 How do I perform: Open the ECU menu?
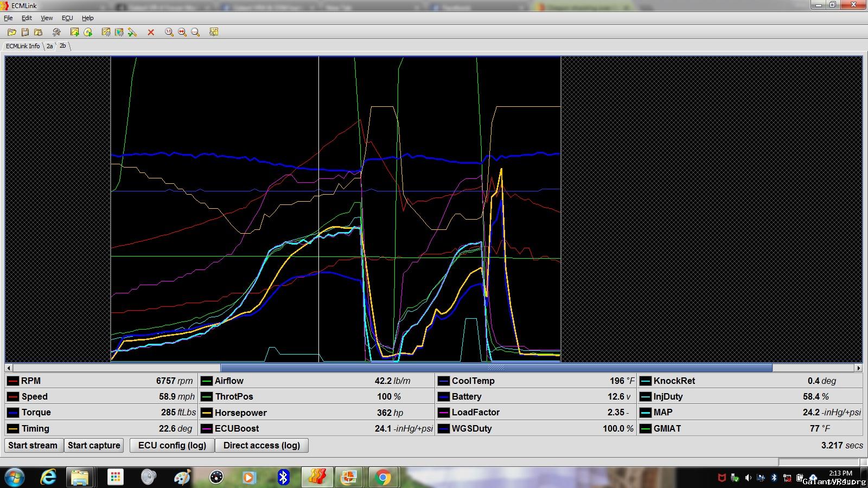click(x=67, y=18)
